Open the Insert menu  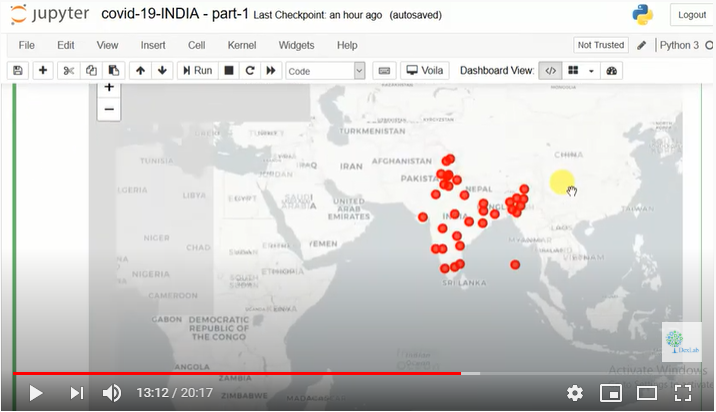pos(153,45)
